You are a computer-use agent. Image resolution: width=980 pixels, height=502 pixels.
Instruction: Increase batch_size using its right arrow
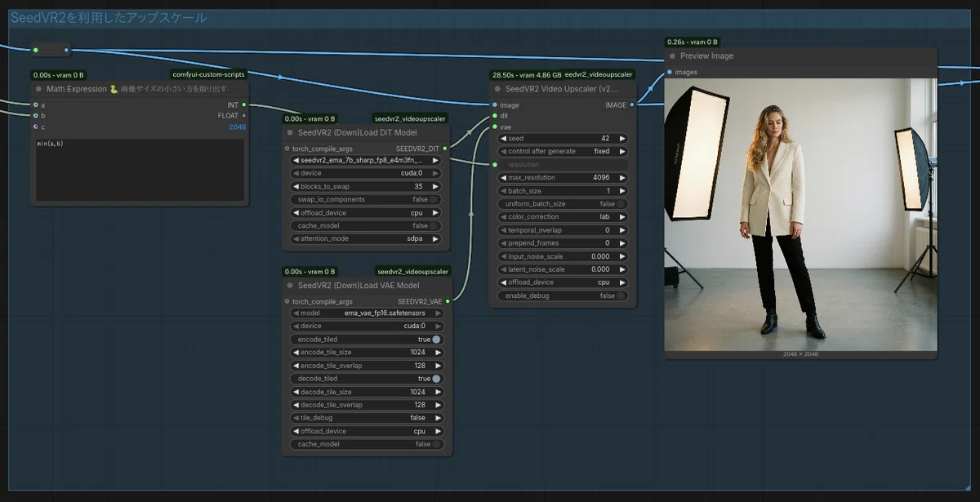[622, 191]
